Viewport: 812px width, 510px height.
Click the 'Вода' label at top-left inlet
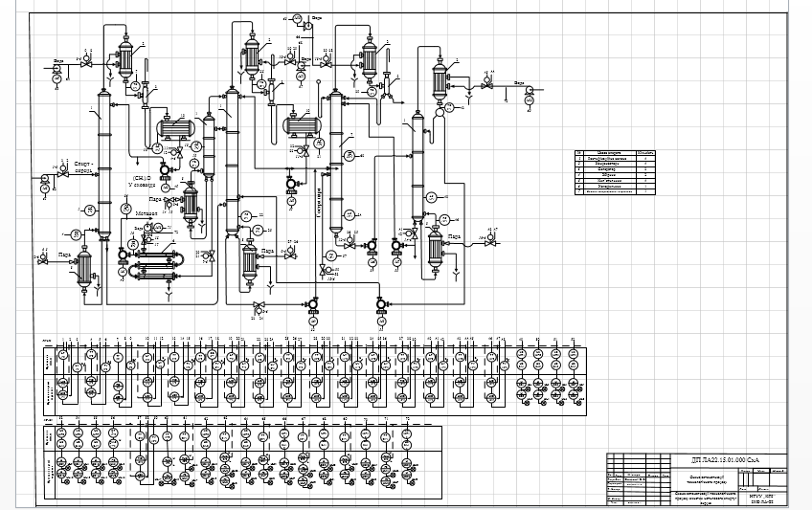click(x=59, y=59)
